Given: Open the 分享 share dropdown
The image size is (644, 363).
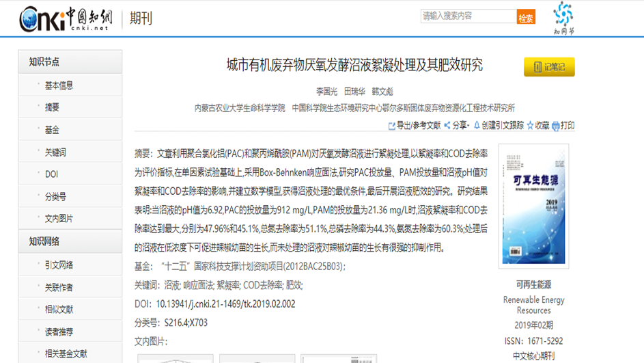Looking at the screenshot, I should coord(457,125).
